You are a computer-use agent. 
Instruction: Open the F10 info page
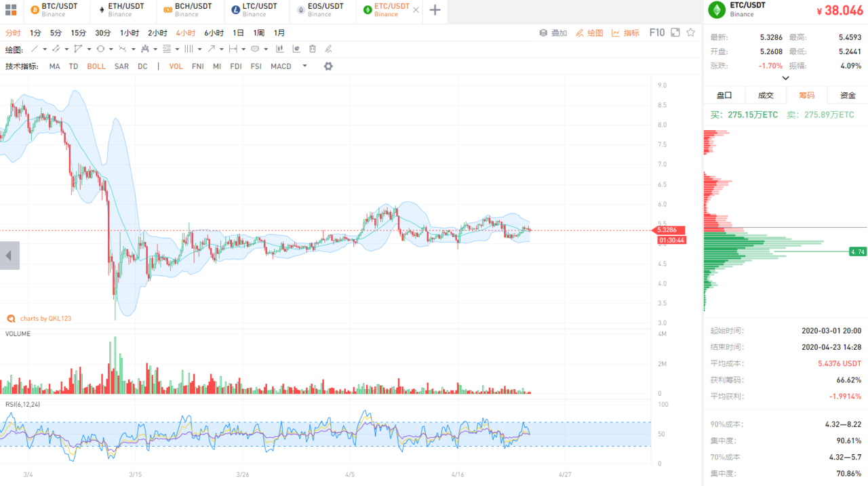point(656,33)
